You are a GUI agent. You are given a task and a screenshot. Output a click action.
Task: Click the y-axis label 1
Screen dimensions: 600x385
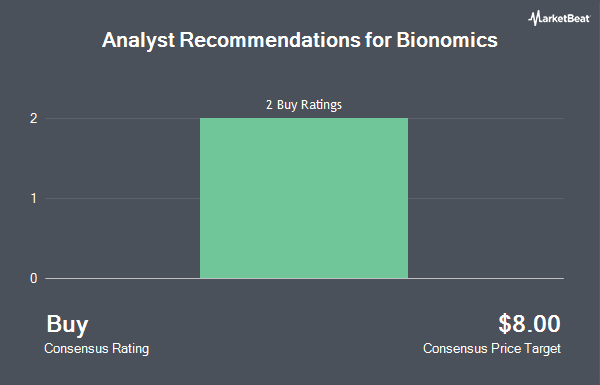(34, 198)
